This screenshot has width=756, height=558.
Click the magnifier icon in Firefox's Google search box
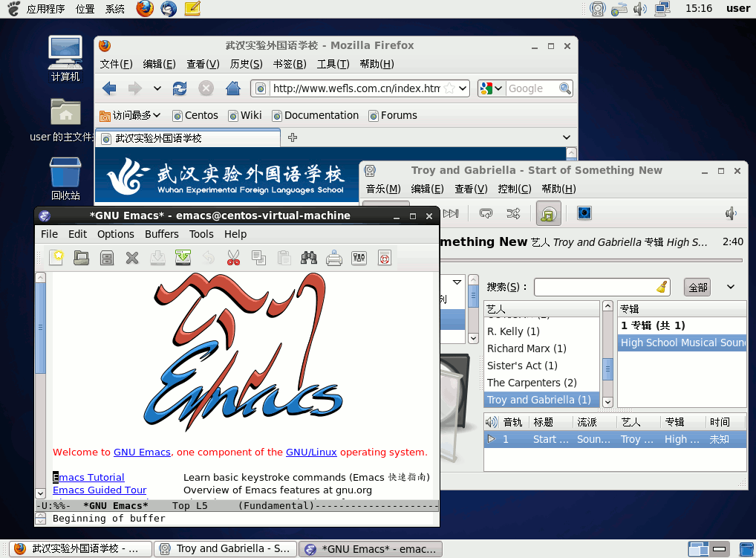[x=564, y=88]
